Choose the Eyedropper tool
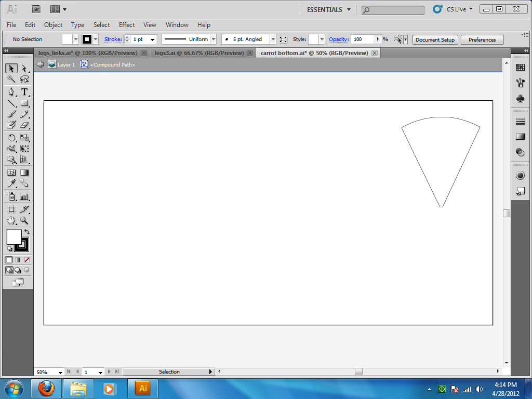 tap(11, 183)
